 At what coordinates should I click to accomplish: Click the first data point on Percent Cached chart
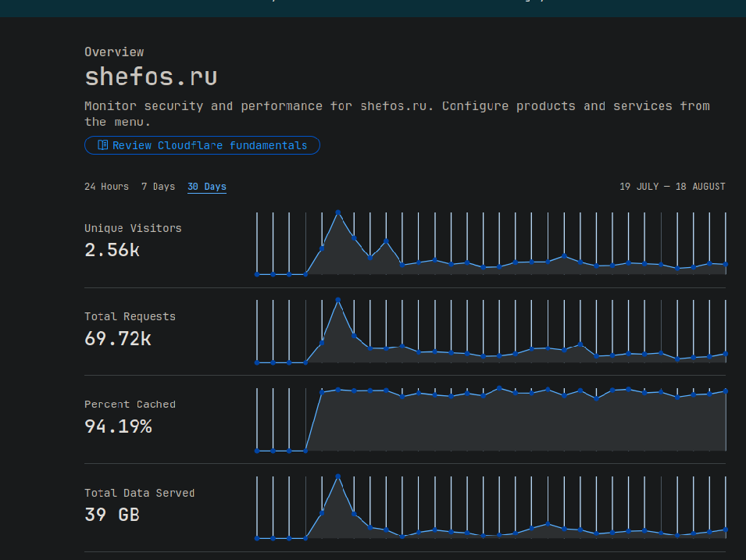[x=257, y=451]
